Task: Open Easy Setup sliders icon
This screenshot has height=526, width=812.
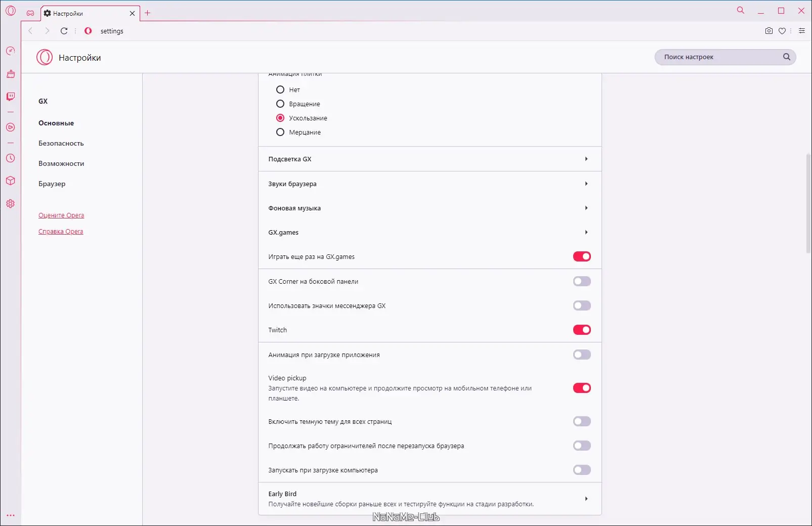Action: pyautogui.click(x=802, y=31)
